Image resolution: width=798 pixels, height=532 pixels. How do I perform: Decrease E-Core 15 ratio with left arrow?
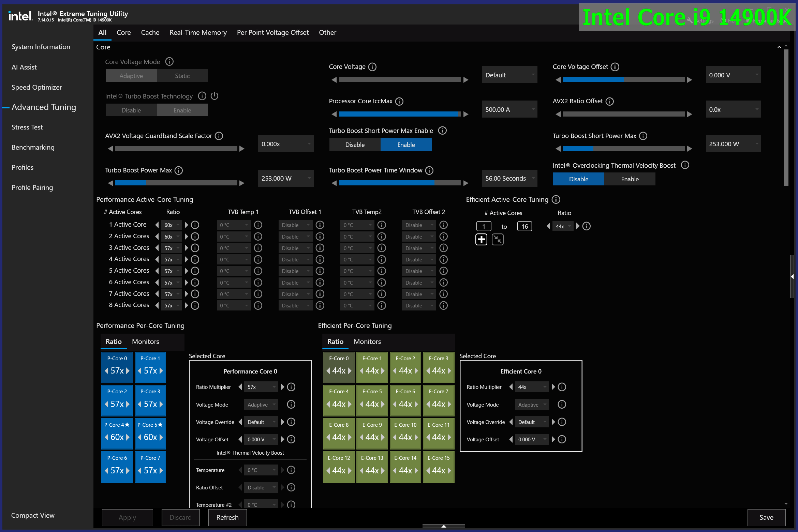pyautogui.click(x=428, y=471)
